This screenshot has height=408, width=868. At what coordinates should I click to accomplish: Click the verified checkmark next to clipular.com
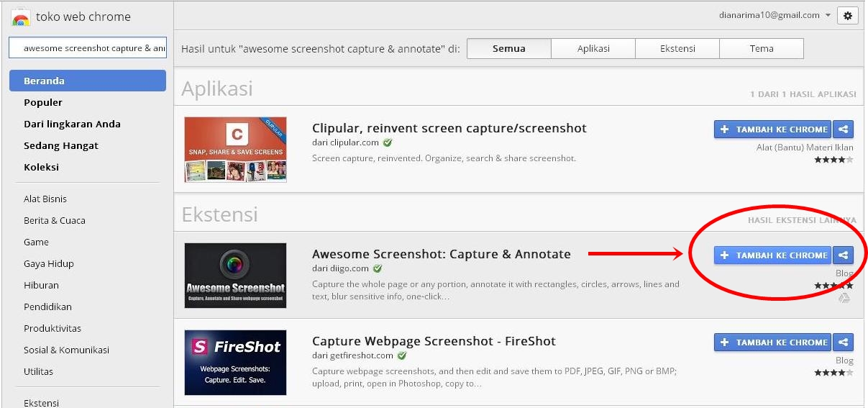point(388,143)
